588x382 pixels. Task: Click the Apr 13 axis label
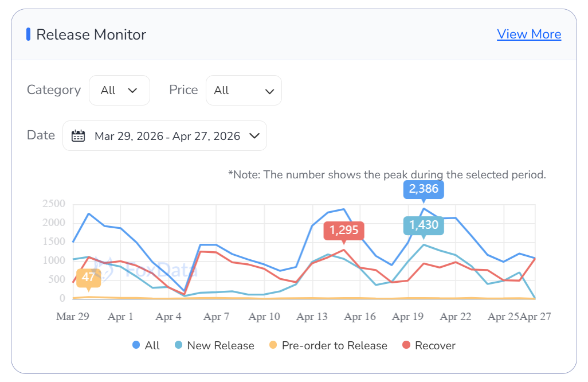coord(312,317)
